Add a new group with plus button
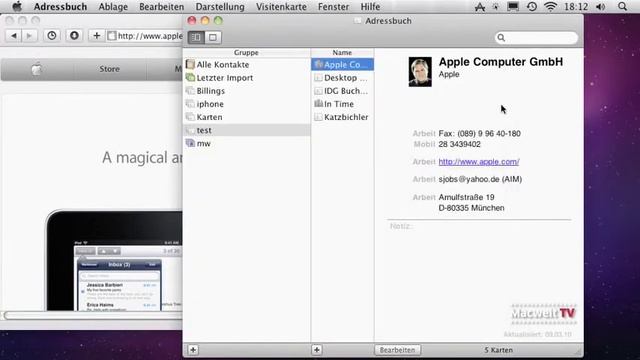Viewport: 640px width, 360px height. point(193,350)
